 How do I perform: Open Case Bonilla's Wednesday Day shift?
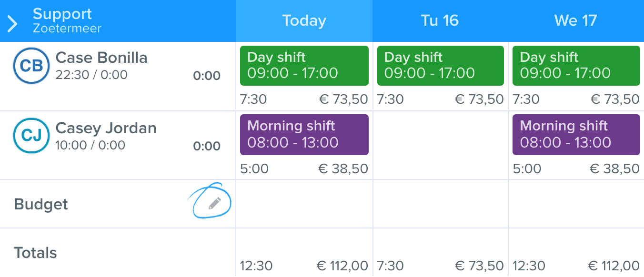(576, 66)
